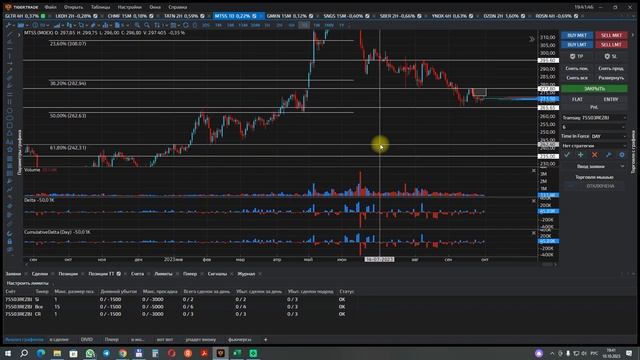Open the Нет стратегии strategy dropdown

coord(594,146)
